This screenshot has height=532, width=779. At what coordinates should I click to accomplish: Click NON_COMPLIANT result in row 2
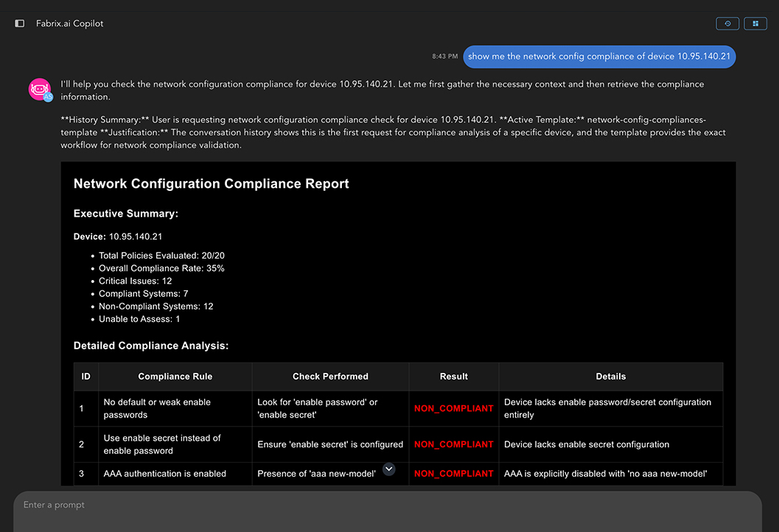coord(454,444)
